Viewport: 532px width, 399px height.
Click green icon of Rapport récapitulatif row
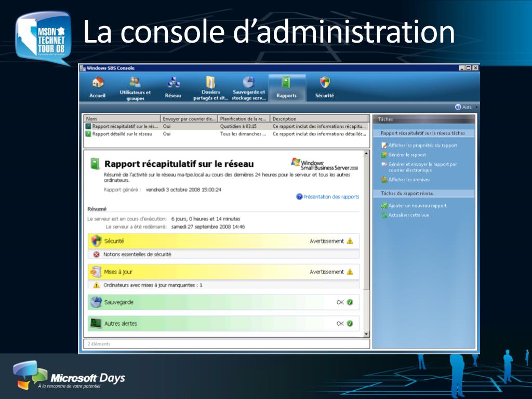(x=88, y=126)
